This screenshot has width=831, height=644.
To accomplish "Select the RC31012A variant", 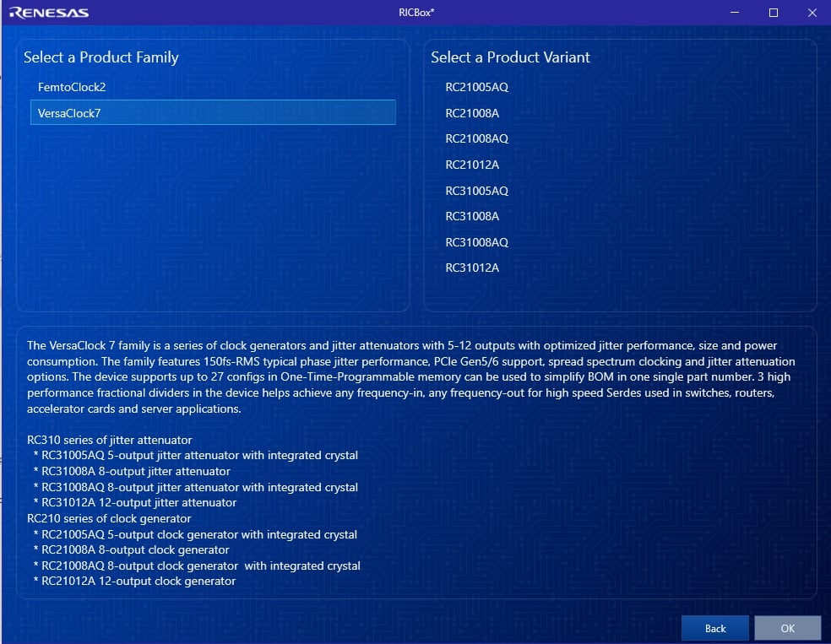I will (472, 268).
